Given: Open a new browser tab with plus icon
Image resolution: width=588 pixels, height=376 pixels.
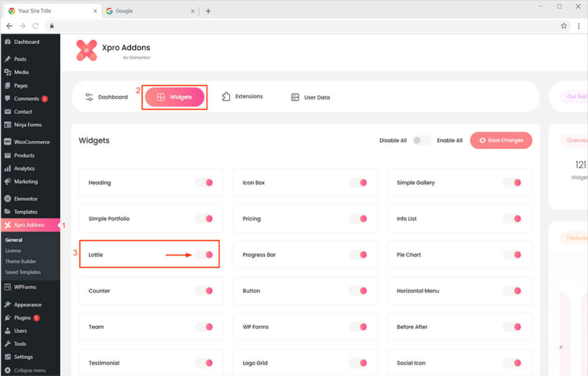Looking at the screenshot, I should pos(208,11).
